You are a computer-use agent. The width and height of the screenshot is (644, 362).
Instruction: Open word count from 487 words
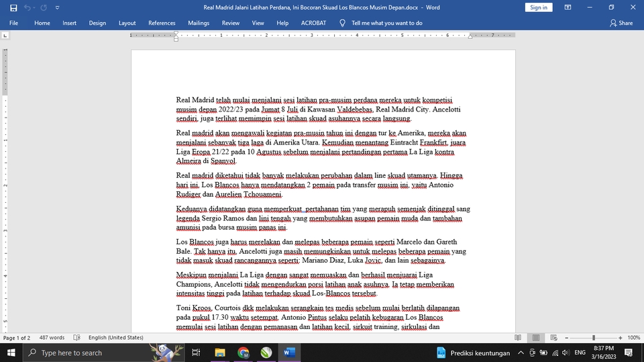tap(52, 338)
